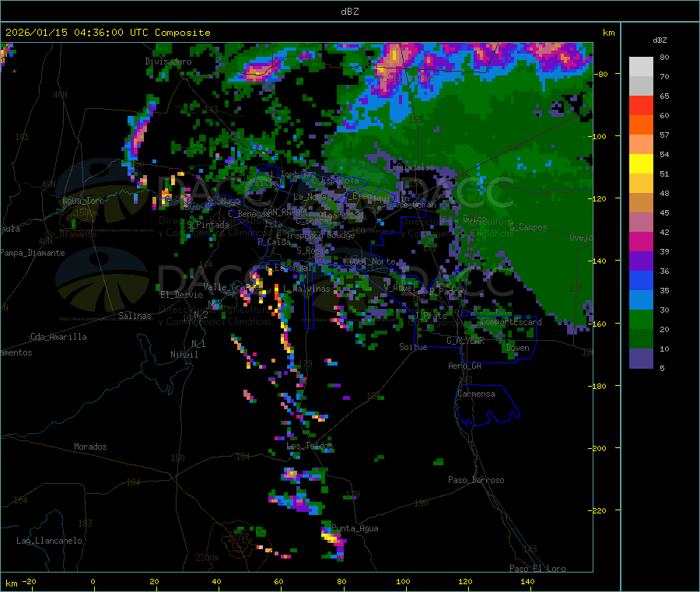Image resolution: width=700 pixels, height=592 pixels.
Task: Click the 'Punta_Agua' map label
Action: tap(355, 528)
